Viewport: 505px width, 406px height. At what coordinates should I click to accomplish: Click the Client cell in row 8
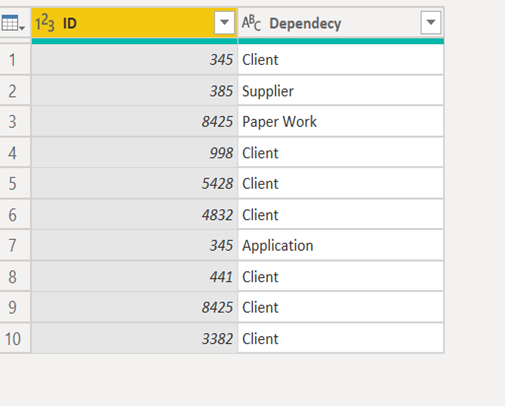341,277
